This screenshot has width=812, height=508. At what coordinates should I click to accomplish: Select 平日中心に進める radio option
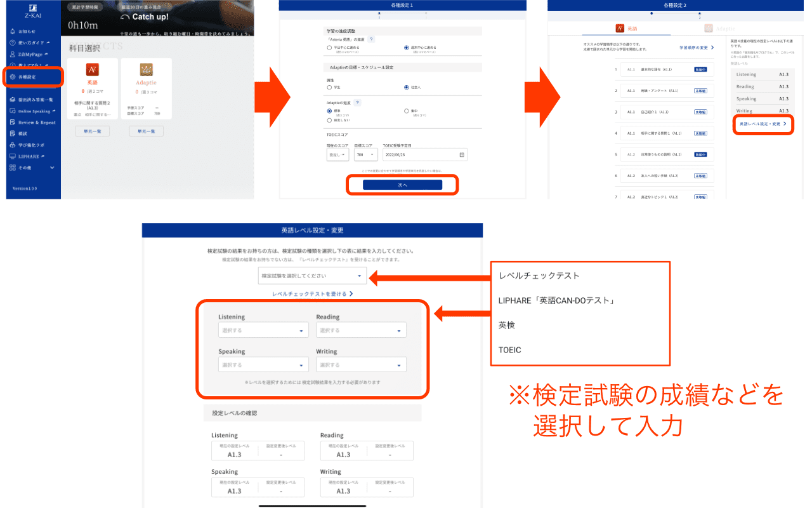coord(329,48)
